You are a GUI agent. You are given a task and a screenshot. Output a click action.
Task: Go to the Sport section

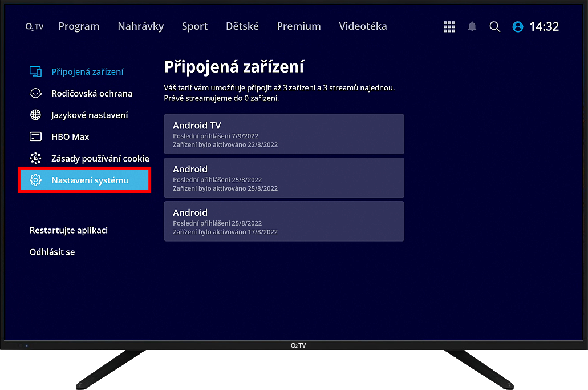[194, 26]
